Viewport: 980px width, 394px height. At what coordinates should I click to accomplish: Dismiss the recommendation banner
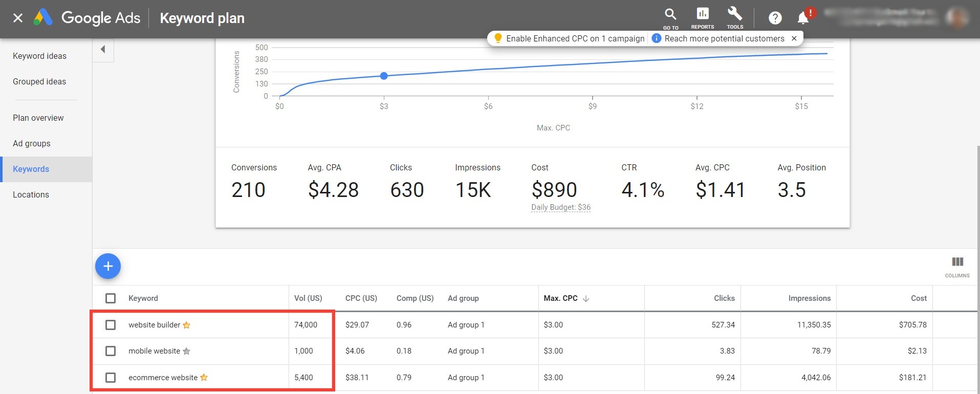click(794, 38)
